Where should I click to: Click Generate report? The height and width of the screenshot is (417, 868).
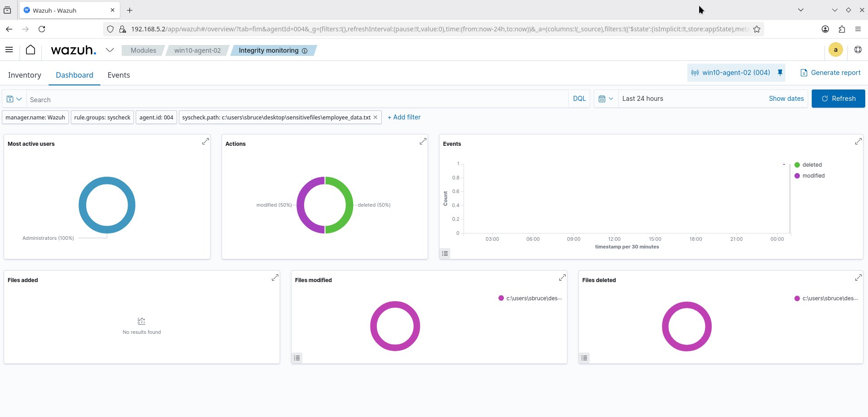(x=830, y=73)
